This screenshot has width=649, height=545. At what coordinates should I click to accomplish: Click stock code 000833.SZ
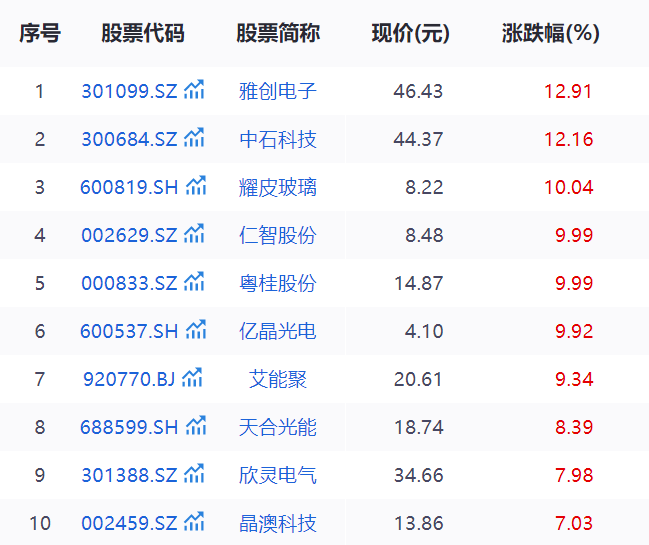(x=129, y=283)
